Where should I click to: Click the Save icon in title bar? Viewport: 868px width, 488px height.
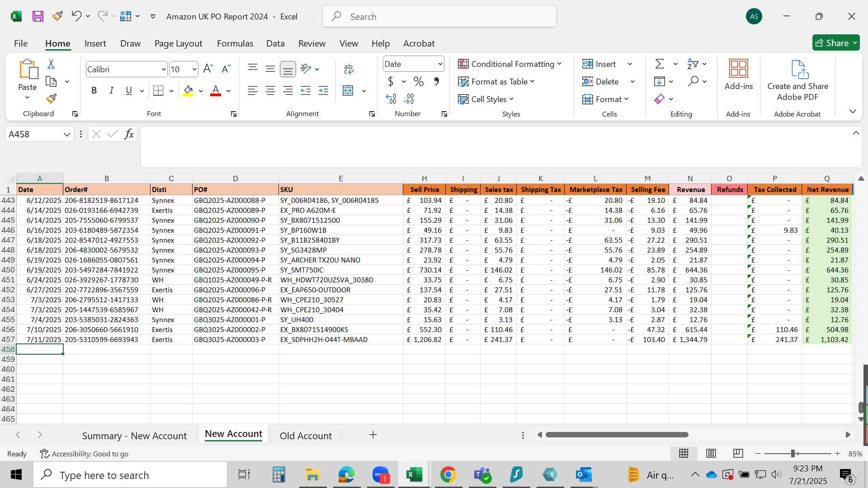click(38, 17)
